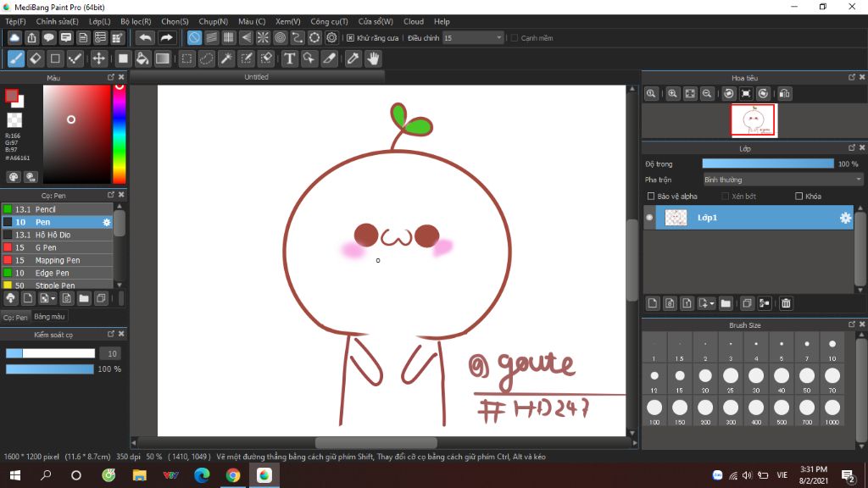Open the Pha trộn blend mode dropdown
The width and height of the screenshot is (868, 488).
pos(782,180)
